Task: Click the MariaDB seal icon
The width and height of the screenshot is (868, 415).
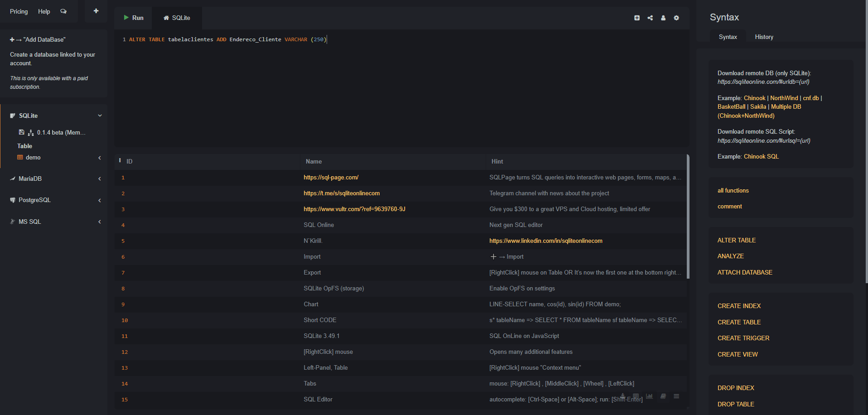Action: [13, 179]
